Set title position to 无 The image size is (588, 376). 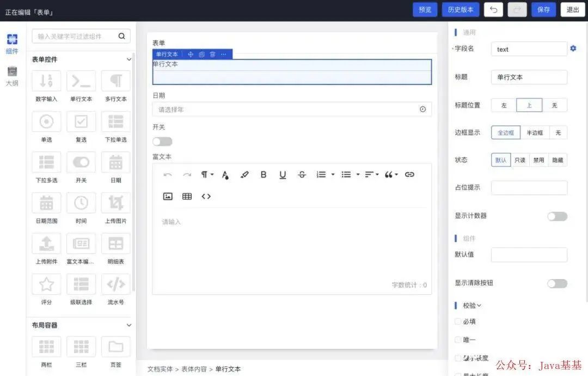pos(555,106)
